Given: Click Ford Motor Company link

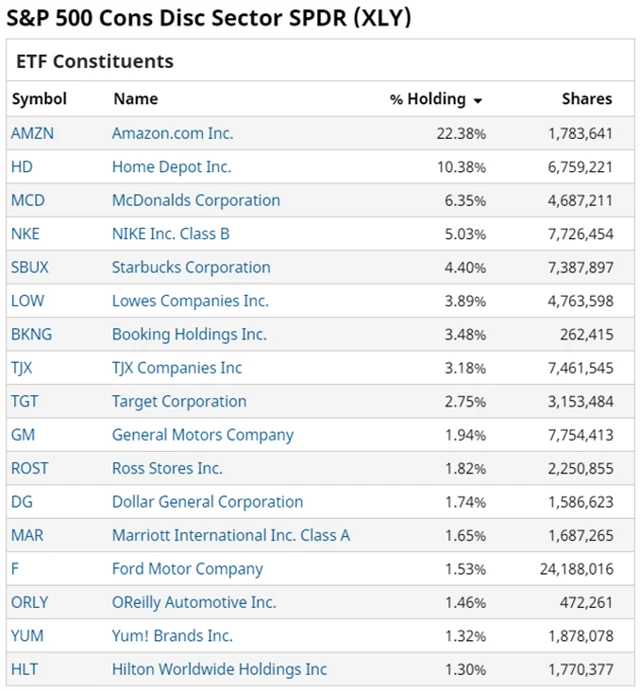Looking at the screenshot, I should (x=187, y=569).
